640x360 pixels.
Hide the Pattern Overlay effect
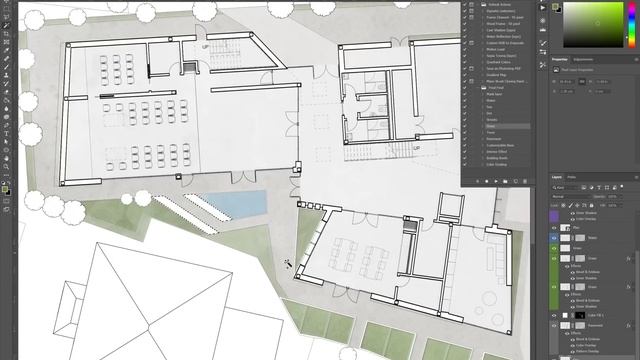click(573, 351)
